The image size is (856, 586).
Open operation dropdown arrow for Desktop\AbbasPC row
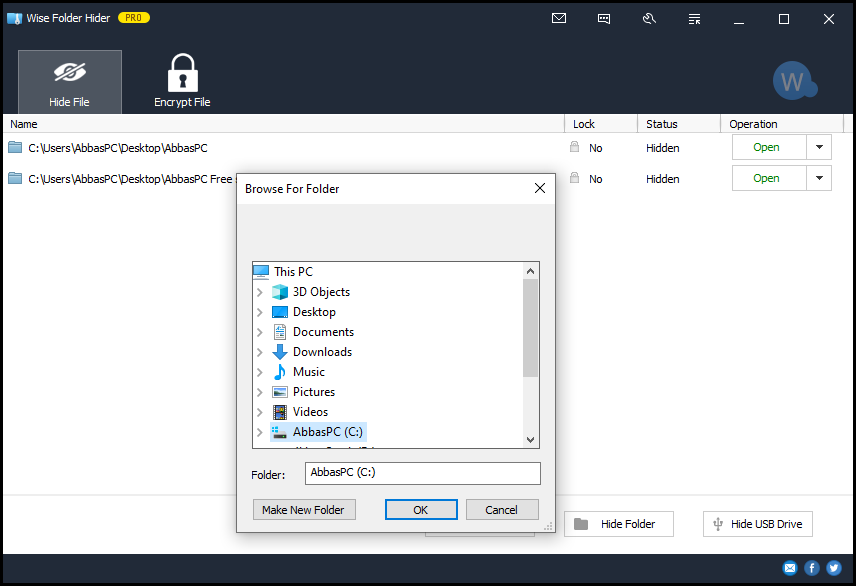tap(819, 147)
